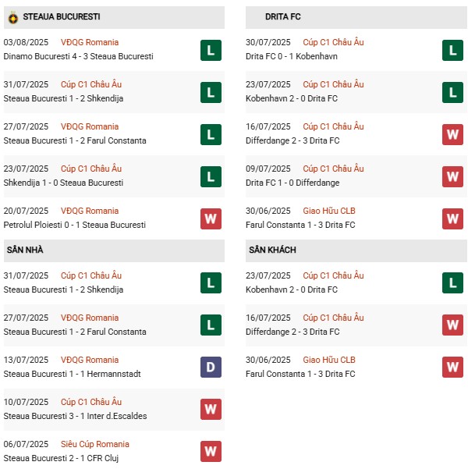Click the Steaua Bucuresti team logo

click(x=12, y=17)
